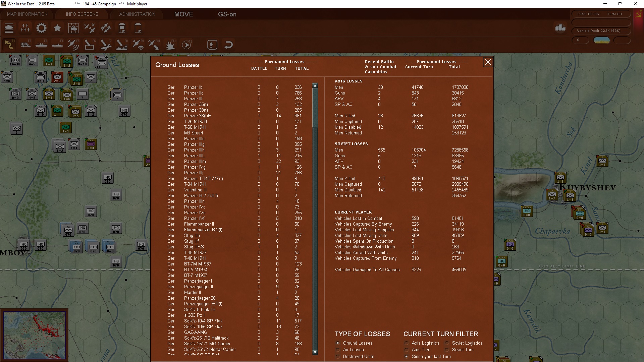Select Axis Logistics turn filter
The image size is (644, 362).
[x=407, y=343]
